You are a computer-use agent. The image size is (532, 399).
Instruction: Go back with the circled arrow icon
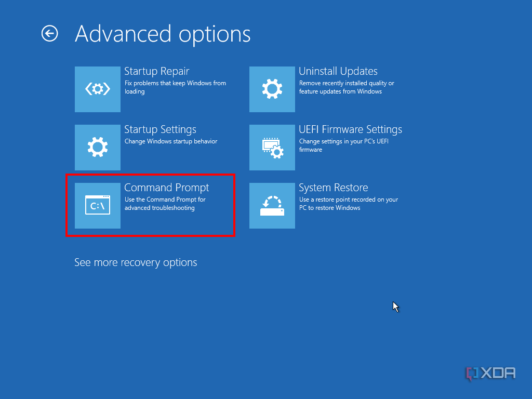[x=49, y=34]
